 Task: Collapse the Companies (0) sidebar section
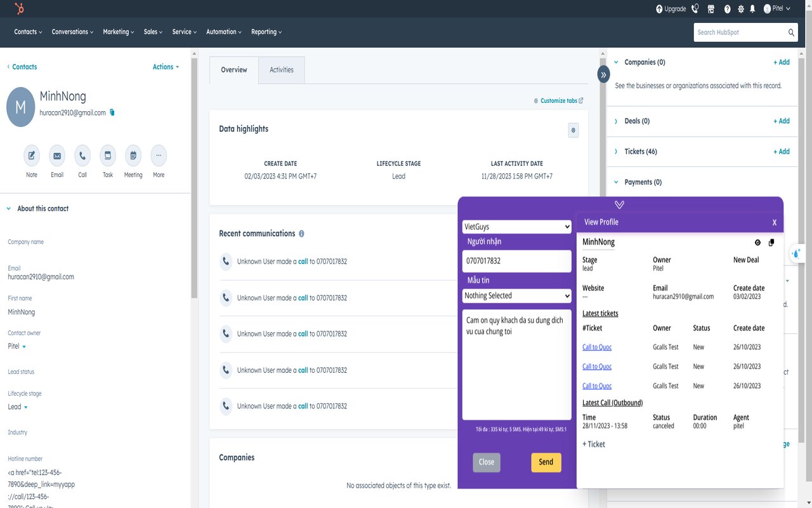(x=616, y=62)
